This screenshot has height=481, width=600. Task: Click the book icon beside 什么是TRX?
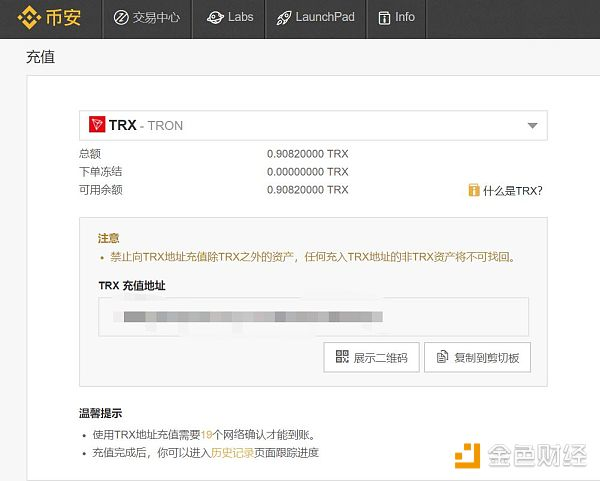pos(474,190)
